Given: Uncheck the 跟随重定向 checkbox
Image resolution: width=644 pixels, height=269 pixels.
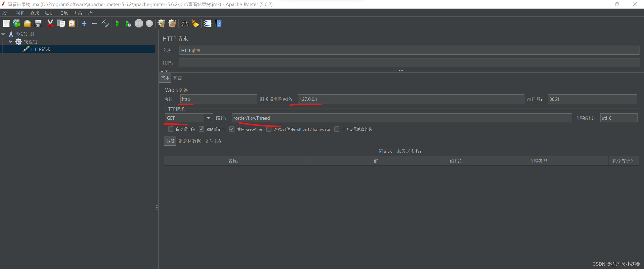Looking at the screenshot, I should pyautogui.click(x=201, y=129).
